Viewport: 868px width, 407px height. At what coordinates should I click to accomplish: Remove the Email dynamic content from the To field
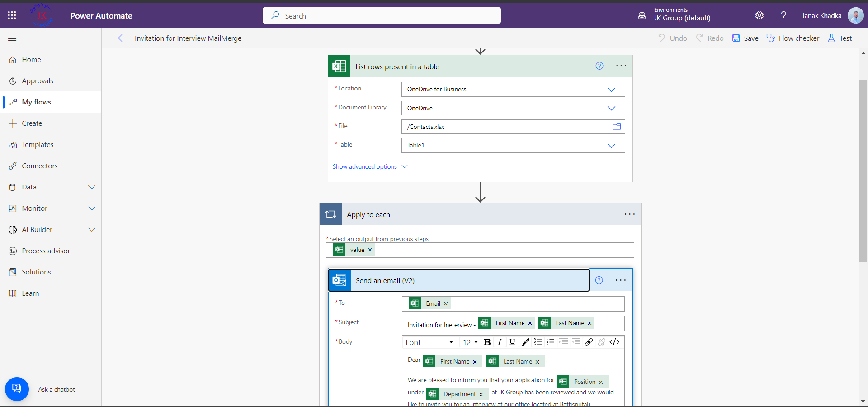(445, 303)
